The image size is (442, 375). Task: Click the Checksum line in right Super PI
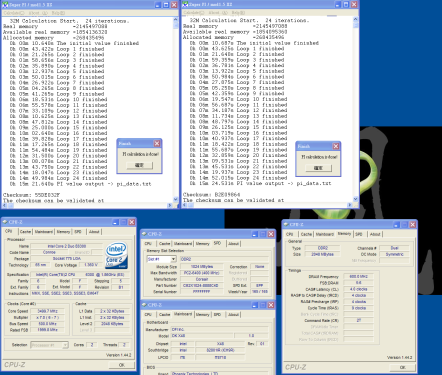[x=211, y=194]
